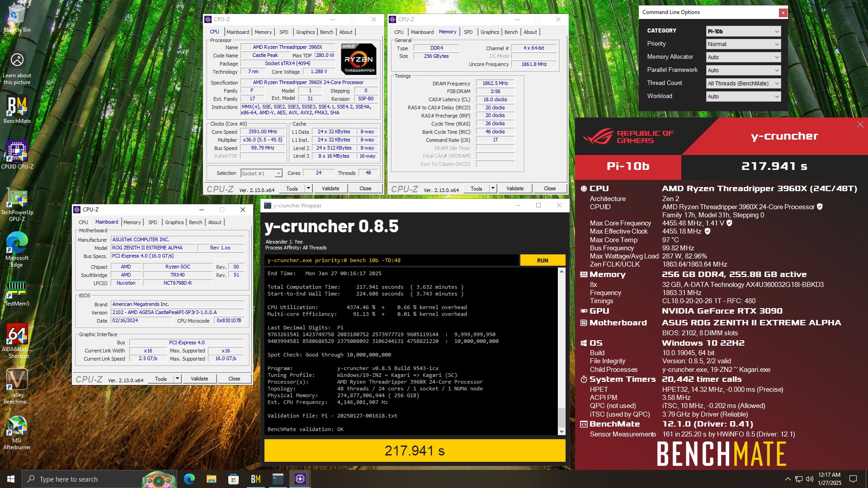The image size is (868, 488).
Task: Open the SPD tab in CPU-Z Memory window
Action: click(468, 32)
